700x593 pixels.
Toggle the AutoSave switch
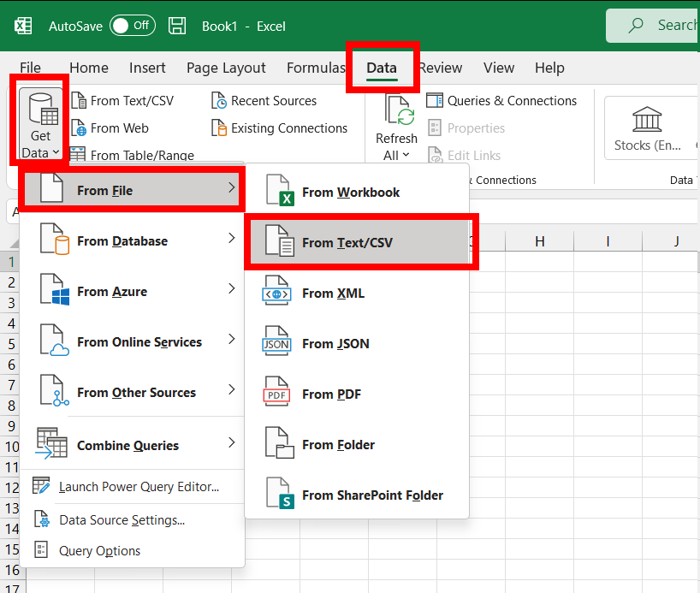coord(133,26)
